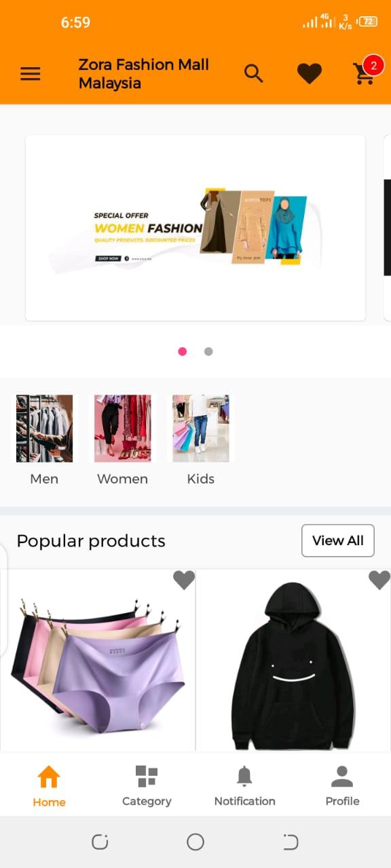391x868 pixels.
Task: Open the Women category thumbnail
Action: pyautogui.click(x=123, y=429)
